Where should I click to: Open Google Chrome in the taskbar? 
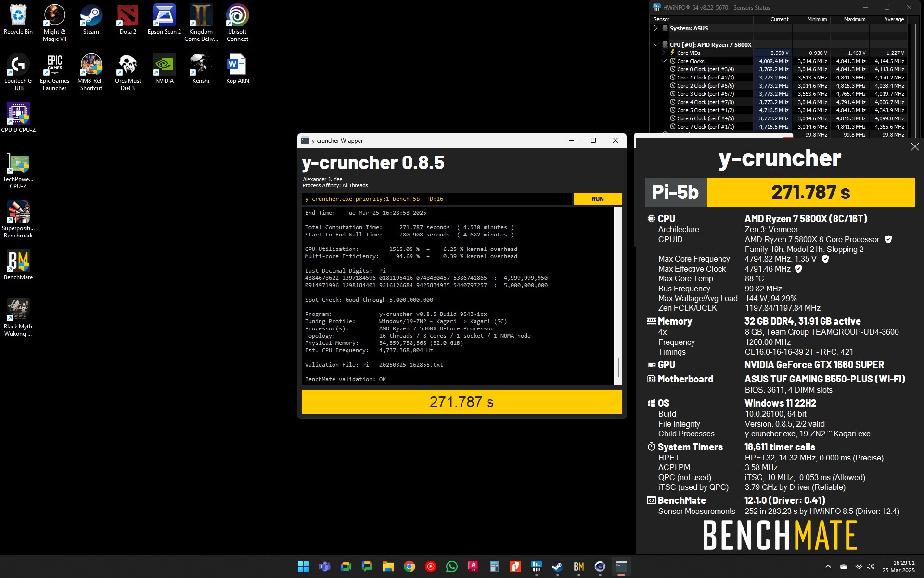pos(410,566)
